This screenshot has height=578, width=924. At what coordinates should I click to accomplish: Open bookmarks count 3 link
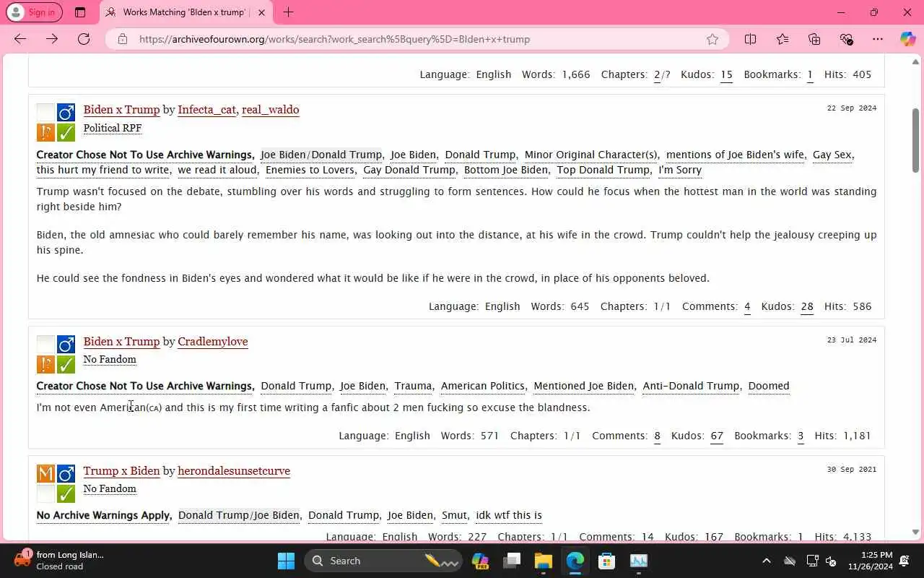(x=801, y=436)
